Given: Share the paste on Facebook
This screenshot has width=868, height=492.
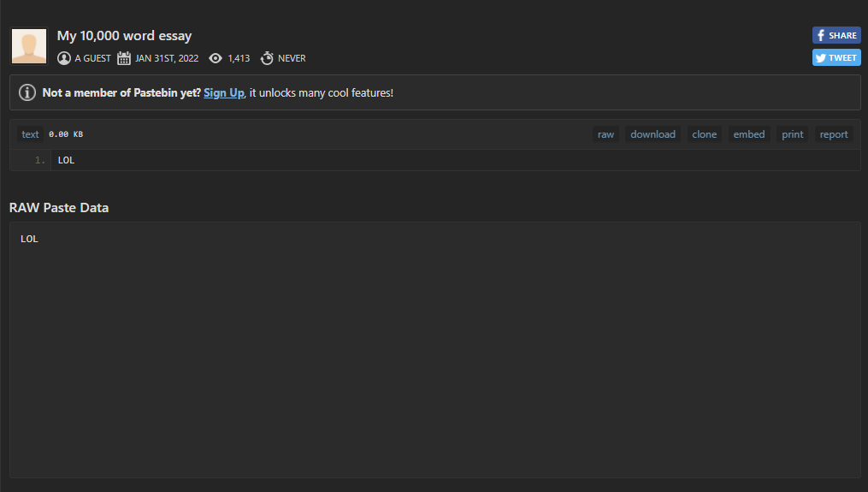Looking at the screenshot, I should tap(836, 35).
